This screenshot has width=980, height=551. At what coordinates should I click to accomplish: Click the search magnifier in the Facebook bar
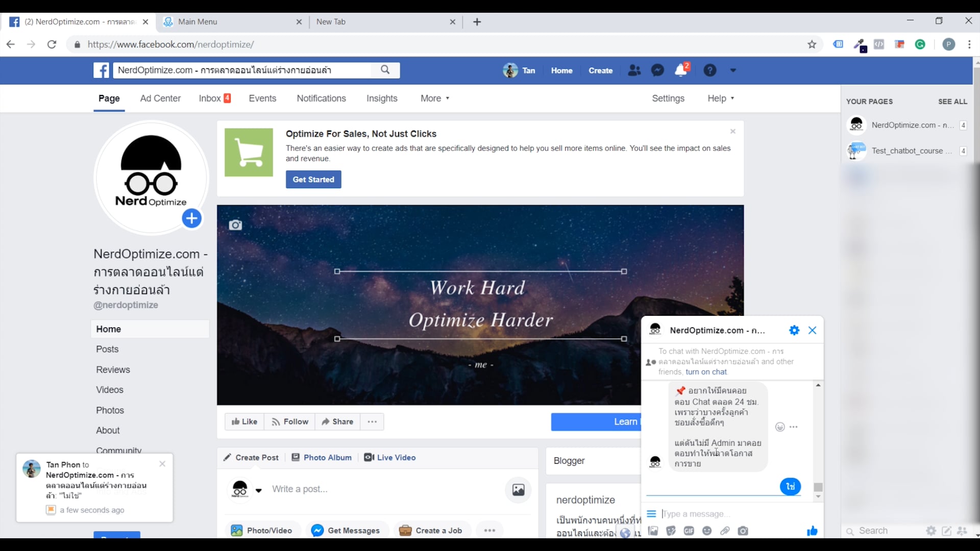coord(385,70)
